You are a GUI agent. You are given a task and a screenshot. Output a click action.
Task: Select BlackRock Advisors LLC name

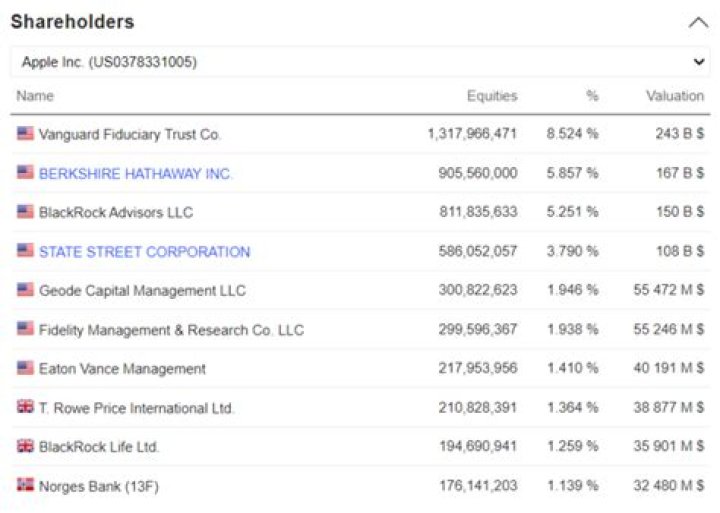116,213
